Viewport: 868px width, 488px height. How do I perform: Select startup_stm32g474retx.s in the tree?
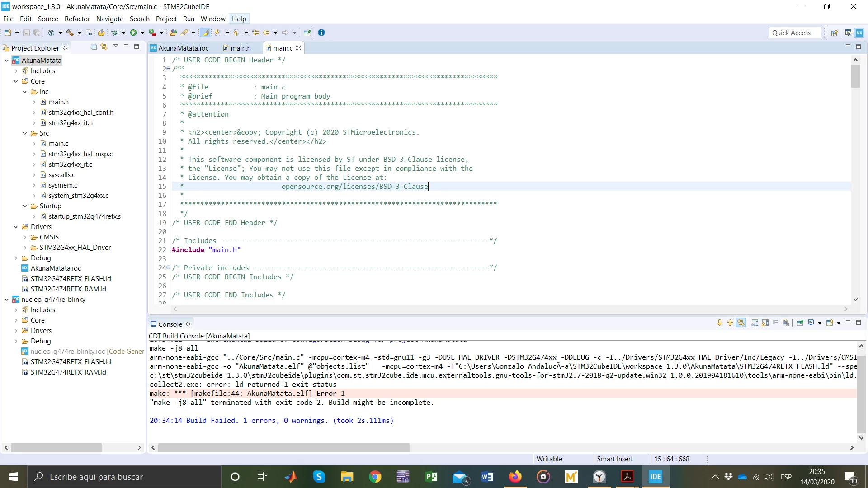(x=85, y=216)
